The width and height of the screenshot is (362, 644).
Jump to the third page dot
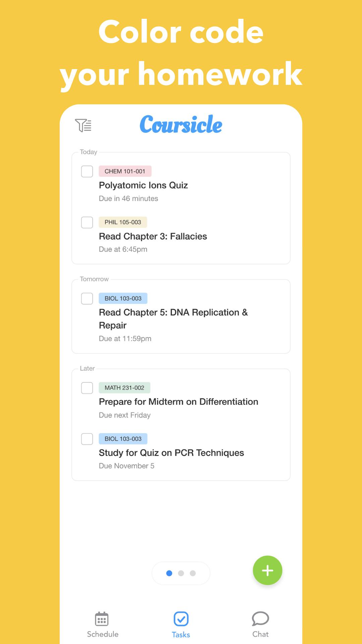click(x=193, y=573)
